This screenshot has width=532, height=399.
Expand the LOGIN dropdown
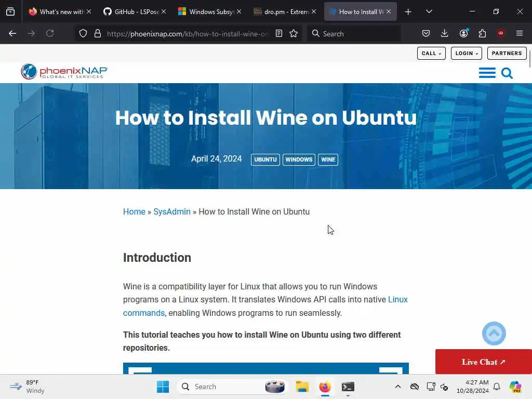pyautogui.click(x=466, y=54)
